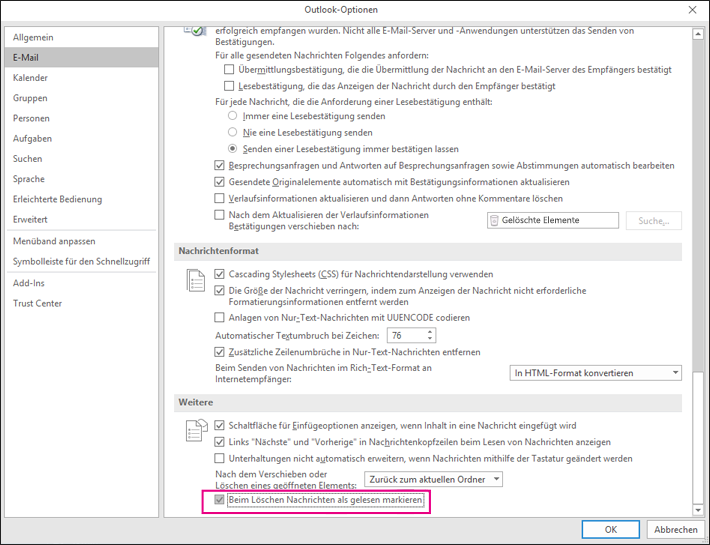
Task: Increase the Textumbruch value with up arrow
Action: pos(430,332)
